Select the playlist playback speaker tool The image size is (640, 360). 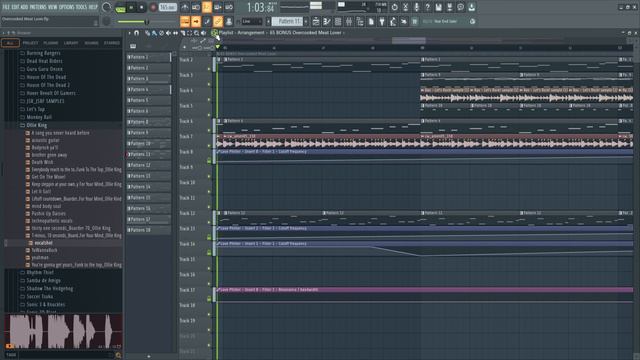coord(203,33)
